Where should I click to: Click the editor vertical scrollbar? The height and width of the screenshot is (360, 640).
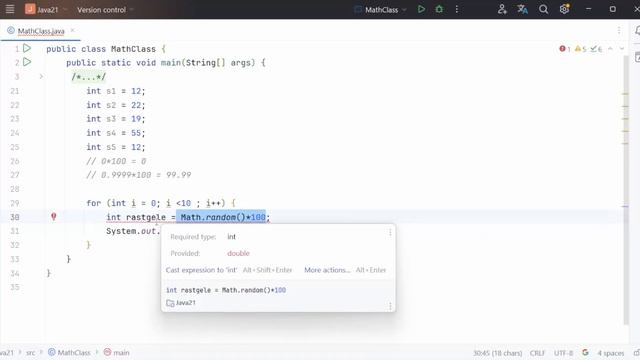[x=626, y=190]
